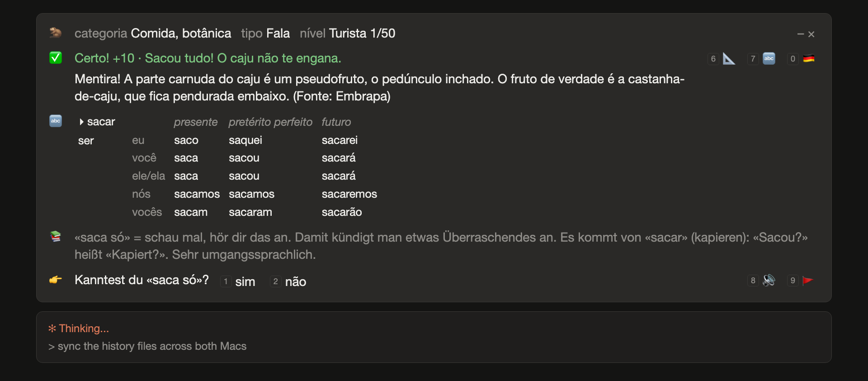Flag this question with the red flag
The image size is (868, 381).
coord(808,281)
